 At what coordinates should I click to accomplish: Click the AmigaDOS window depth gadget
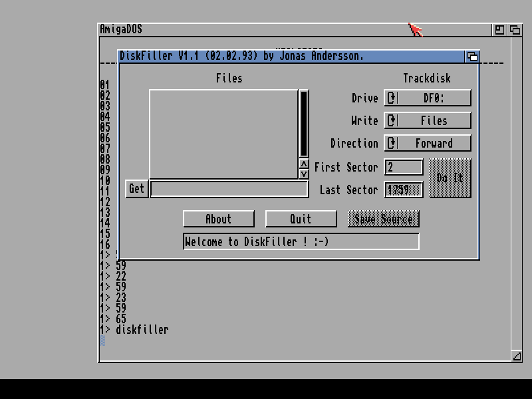tap(515, 30)
